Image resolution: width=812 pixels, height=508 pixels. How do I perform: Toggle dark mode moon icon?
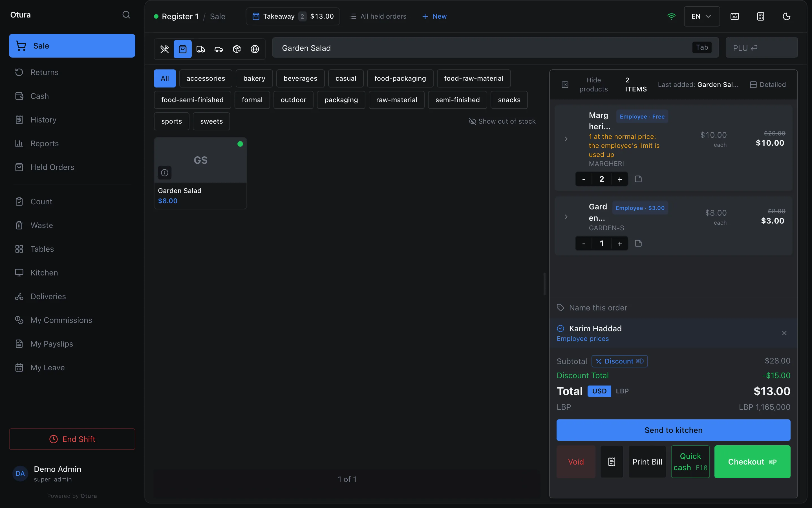click(787, 16)
